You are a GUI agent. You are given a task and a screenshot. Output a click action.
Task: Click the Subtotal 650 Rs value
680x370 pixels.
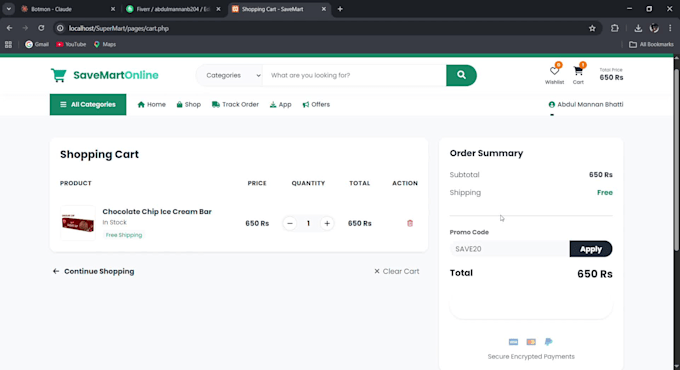click(x=601, y=175)
